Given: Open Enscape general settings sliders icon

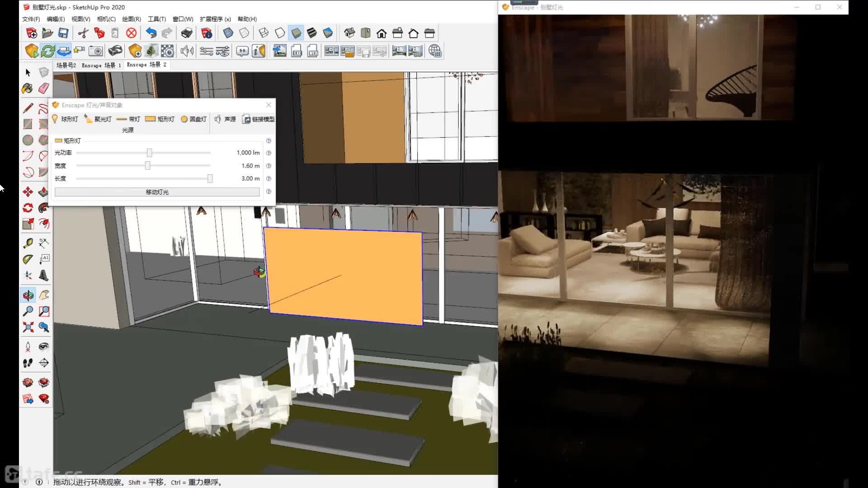Looking at the screenshot, I should click(x=207, y=51).
